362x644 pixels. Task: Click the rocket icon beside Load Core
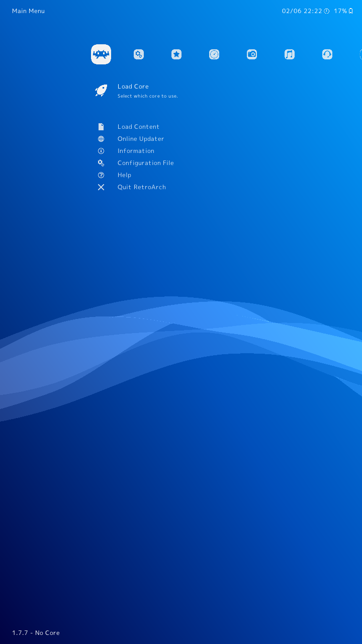[x=101, y=91]
